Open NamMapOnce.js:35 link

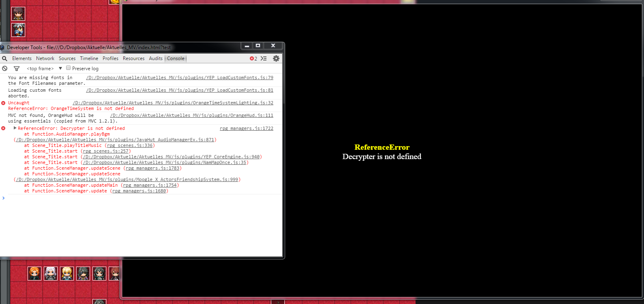tap(165, 162)
